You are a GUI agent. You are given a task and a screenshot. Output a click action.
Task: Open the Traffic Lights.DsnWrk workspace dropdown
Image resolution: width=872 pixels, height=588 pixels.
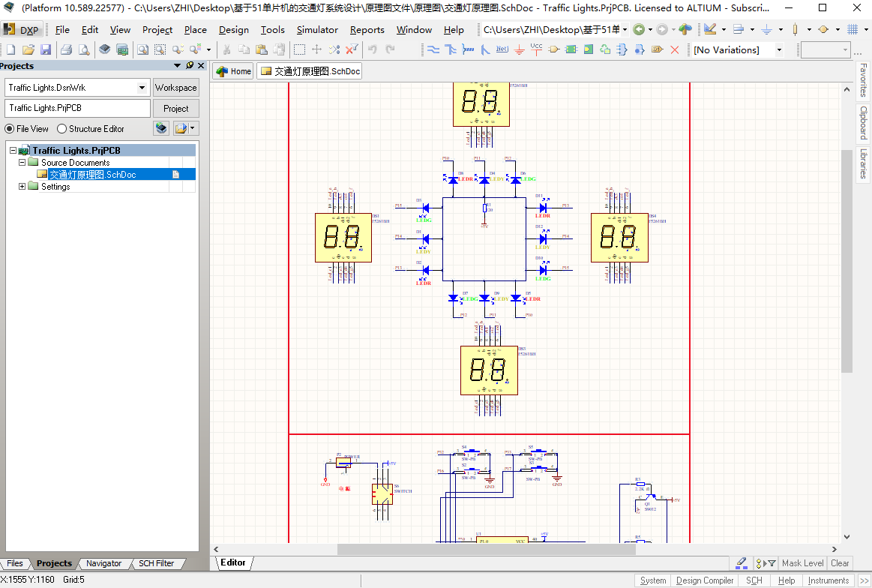[142, 88]
